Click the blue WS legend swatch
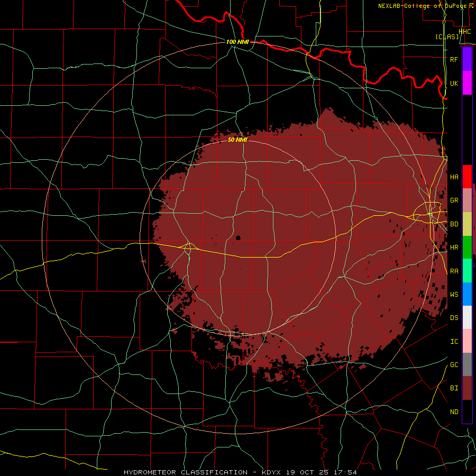Image resolution: width=476 pixels, height=476 pixels. [x=467, y=294]
